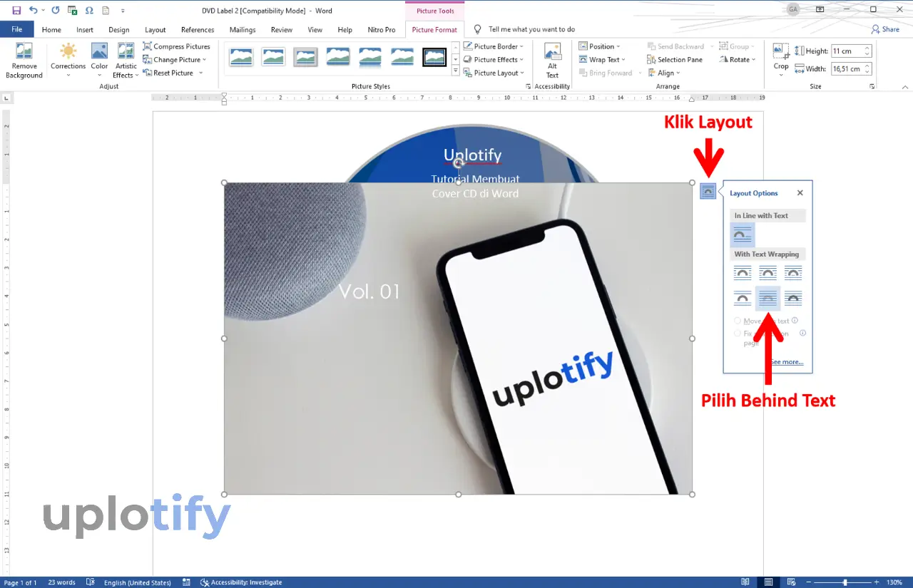
Task: Create new blank document from Quick Access
Action: coord(106,11)
